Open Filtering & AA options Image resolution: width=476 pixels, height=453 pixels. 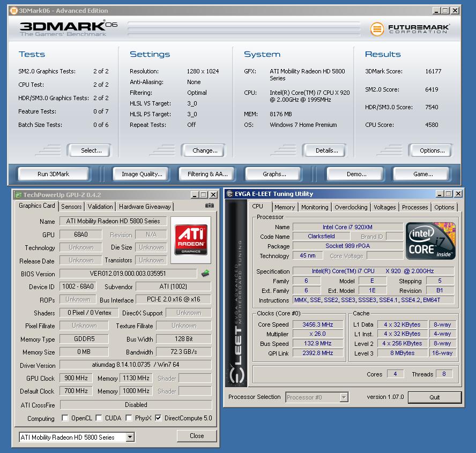coord(207,174)
